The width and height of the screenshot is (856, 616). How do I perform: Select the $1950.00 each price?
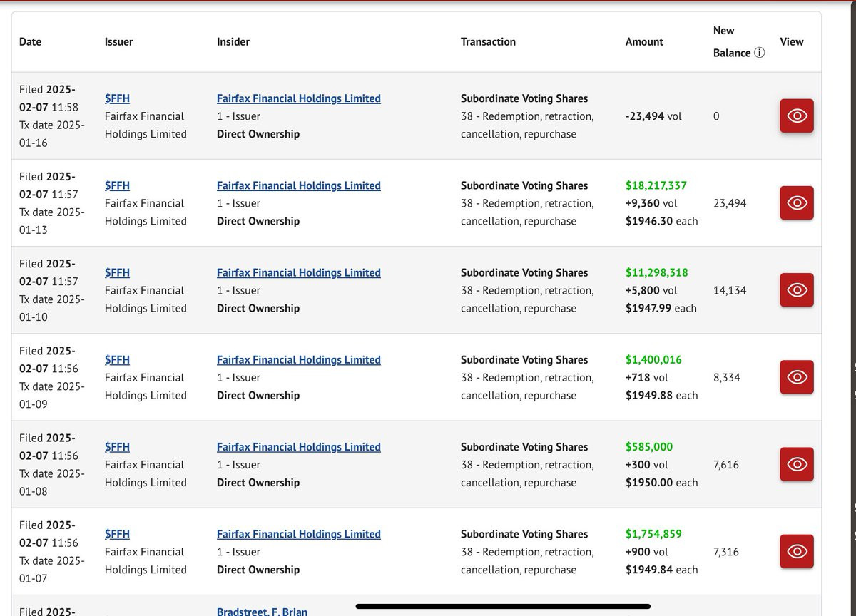(661, 482)
